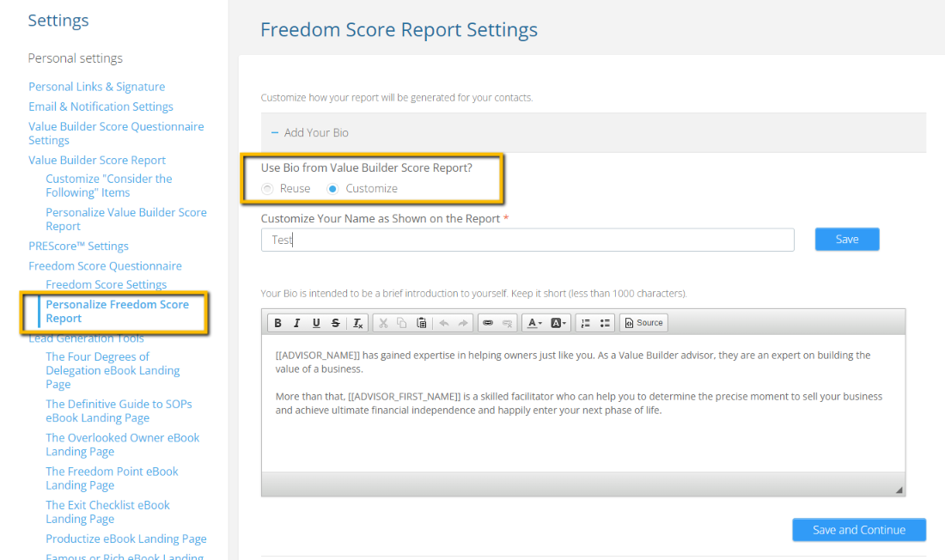Viewport: 945px width, 560px height.
Task: Click the Save and Continue button
Action: [859, 530]
